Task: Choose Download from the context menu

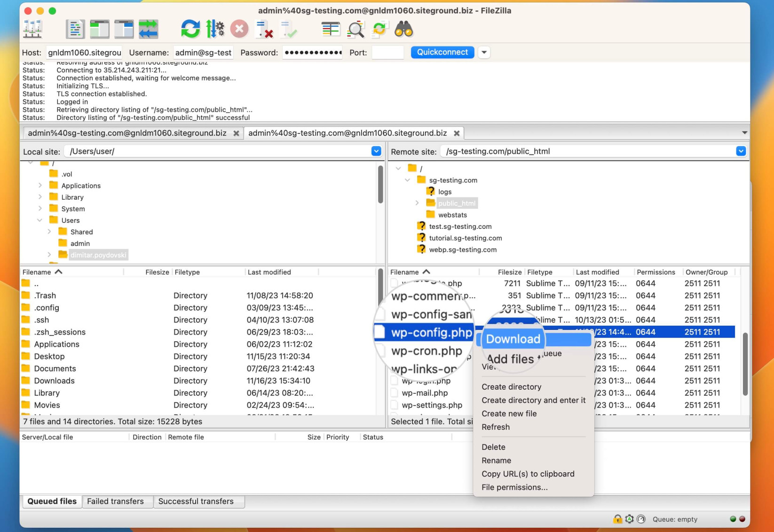Action: [533, 339]
